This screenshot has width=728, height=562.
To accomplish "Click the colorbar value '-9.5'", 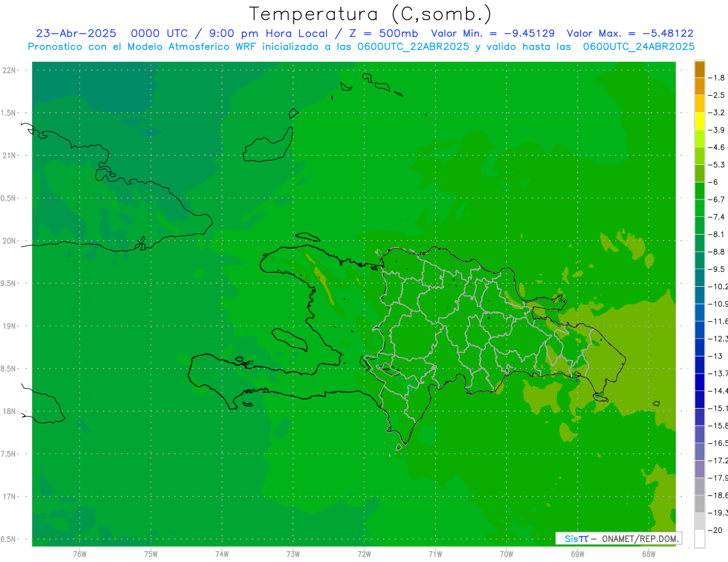I will coord(717,269).
